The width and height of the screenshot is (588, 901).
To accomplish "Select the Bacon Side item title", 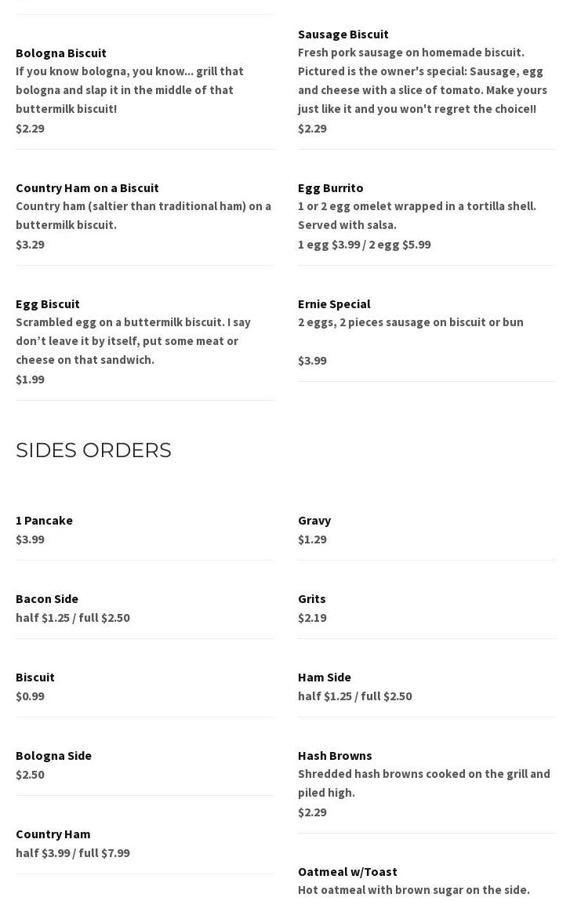I will (x=47, y=598).
